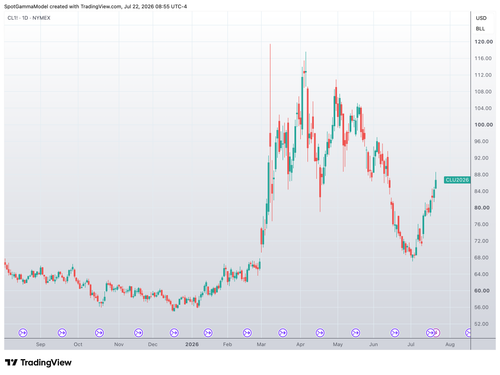Click the contract roll marker between May and Jun
500x375 pixels.
[x=355, y=332]
